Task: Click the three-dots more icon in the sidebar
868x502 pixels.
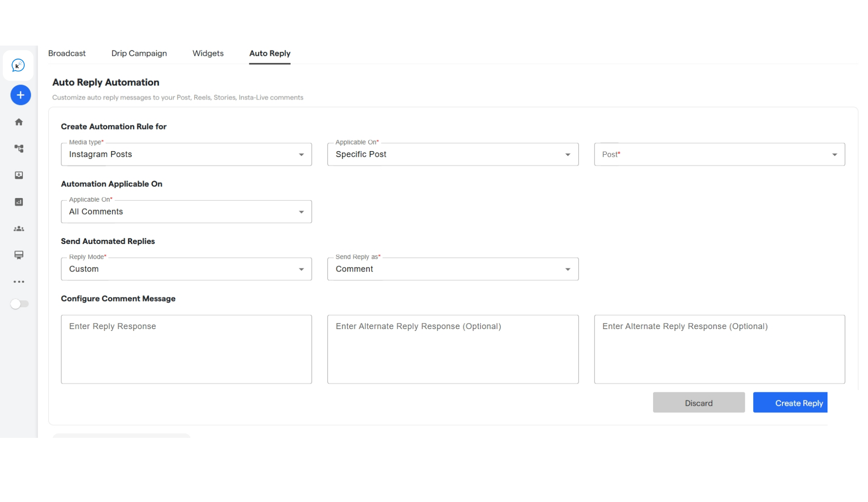Action: tap(19, 282)
